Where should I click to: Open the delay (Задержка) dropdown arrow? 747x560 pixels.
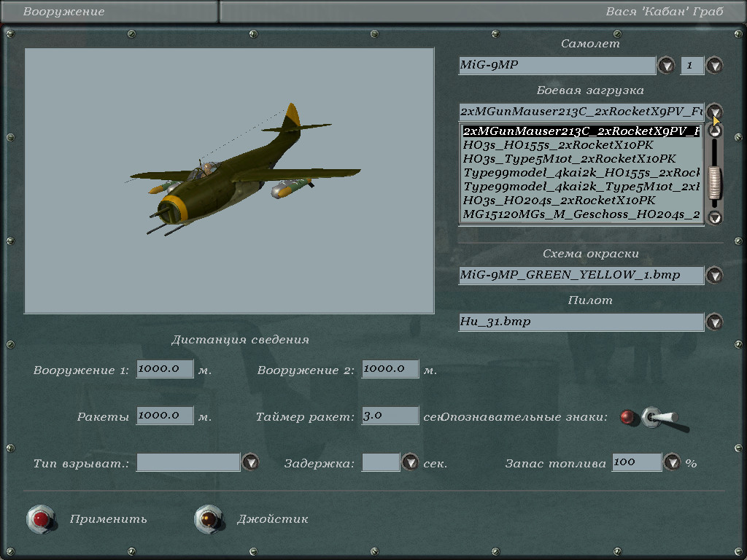pos(410,462)
